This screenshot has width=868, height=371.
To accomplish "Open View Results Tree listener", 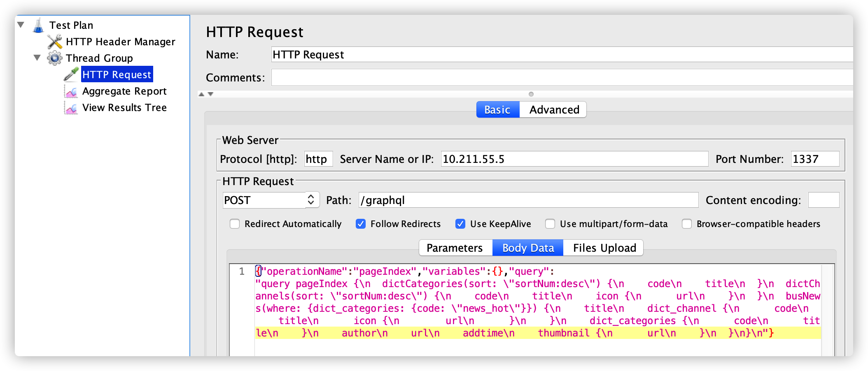I will point(124,107).
